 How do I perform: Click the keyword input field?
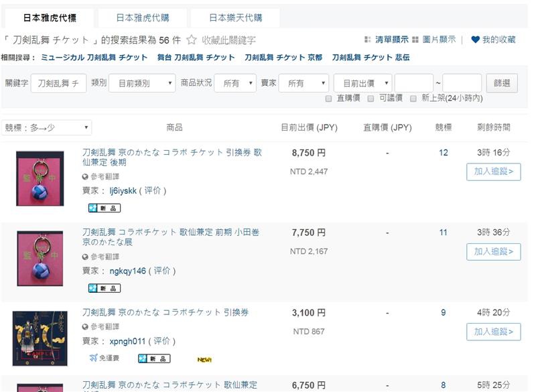[x=58, y=83]
